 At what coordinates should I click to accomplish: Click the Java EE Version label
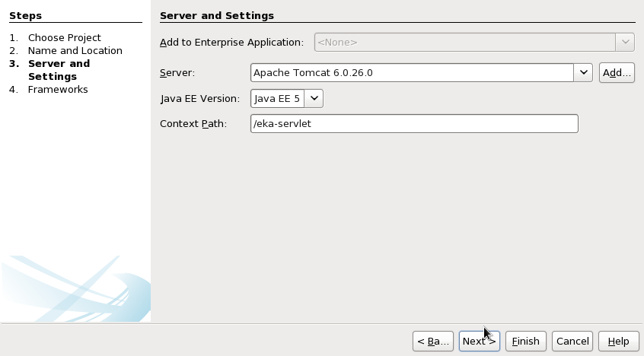click(200, 99)
